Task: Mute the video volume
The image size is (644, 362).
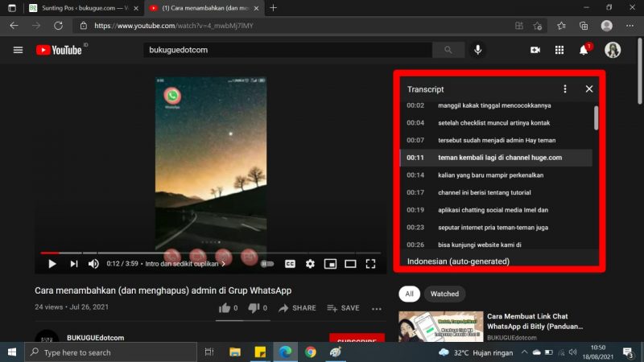Action: (x=93, y=264)
